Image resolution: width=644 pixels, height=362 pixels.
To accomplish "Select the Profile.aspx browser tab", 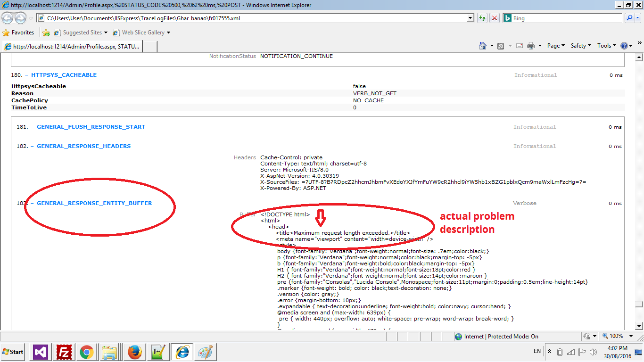I will coord(72,47).
